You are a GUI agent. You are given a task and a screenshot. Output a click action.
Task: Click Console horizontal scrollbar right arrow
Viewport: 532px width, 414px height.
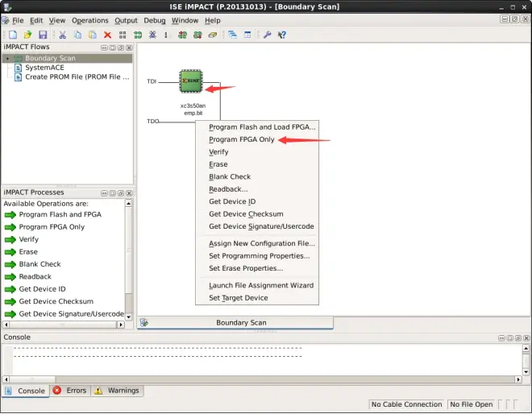[x=518, y=379]
